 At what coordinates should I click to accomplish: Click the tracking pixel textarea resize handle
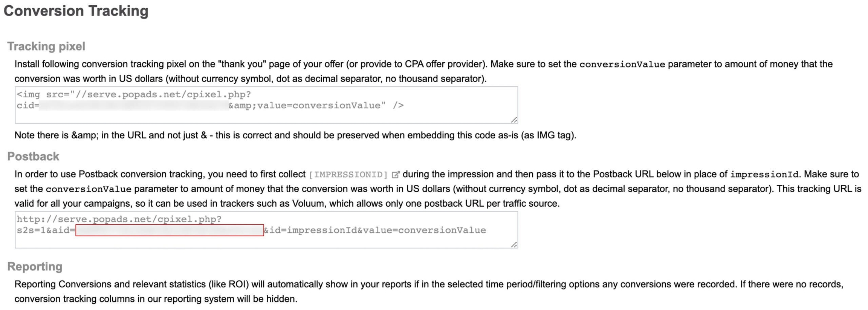[x=514, y=120]
